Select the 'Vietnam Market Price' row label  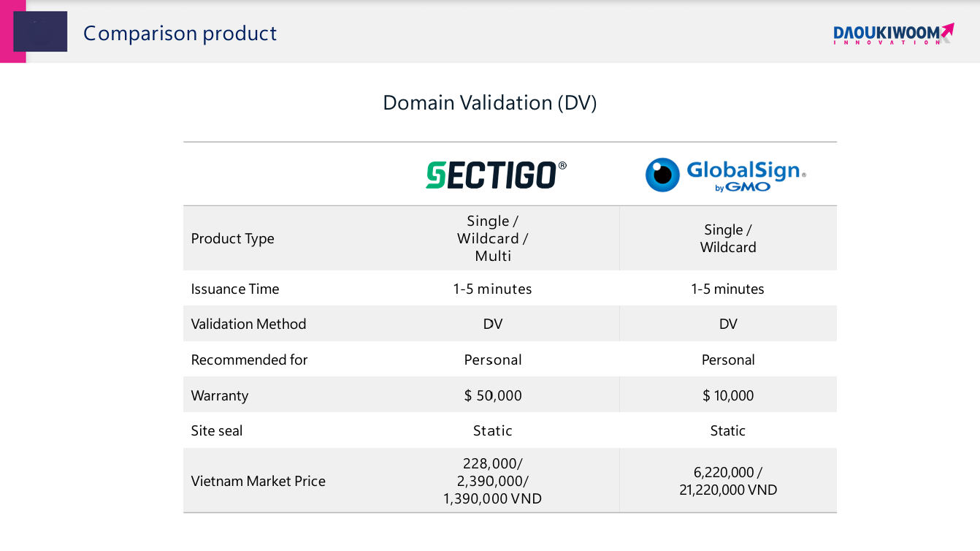pos(258,481)
